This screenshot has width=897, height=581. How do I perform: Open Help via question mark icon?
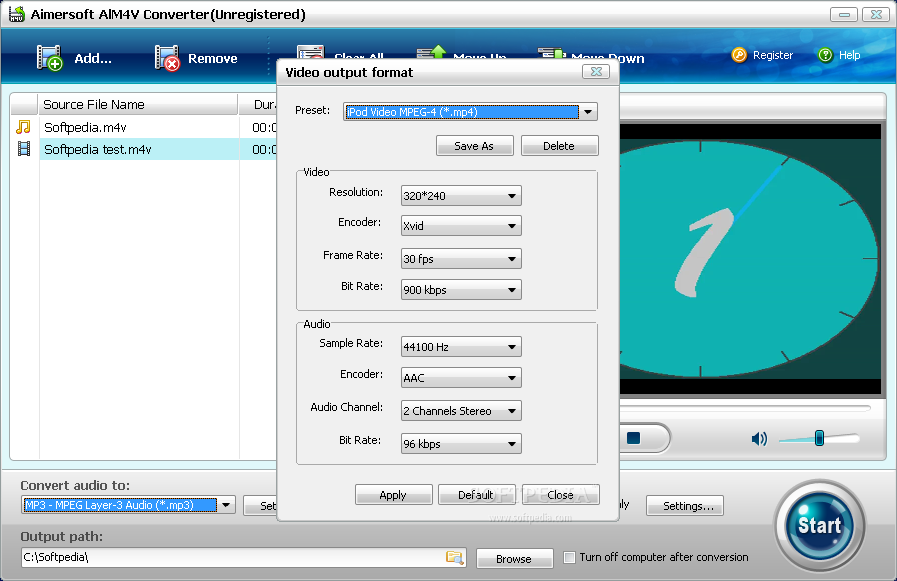[825, 55]
